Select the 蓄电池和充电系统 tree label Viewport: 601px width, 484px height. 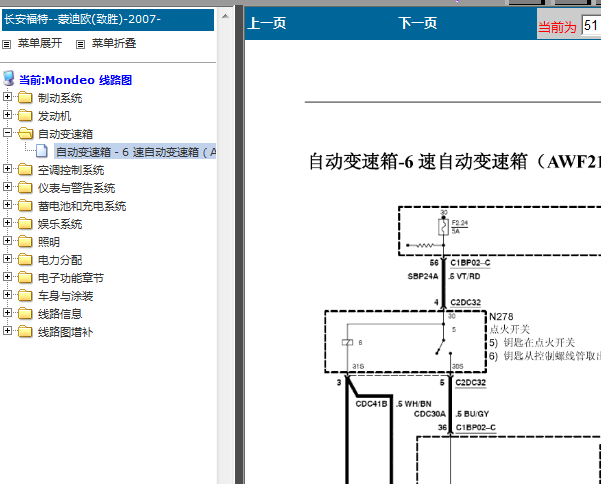point(82,206)
